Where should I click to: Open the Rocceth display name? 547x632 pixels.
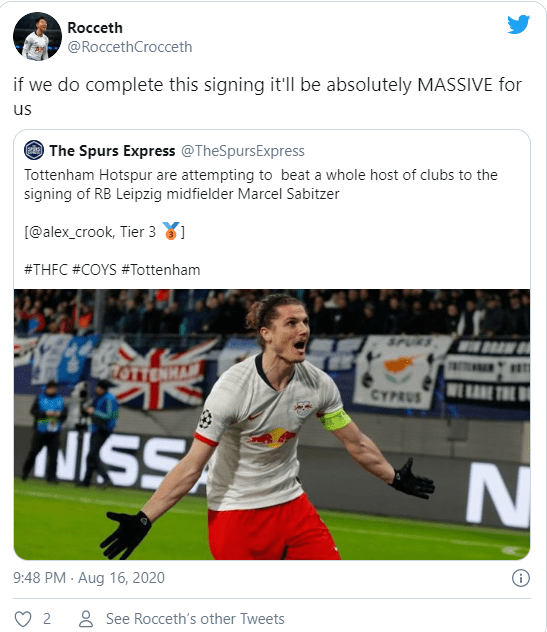pos(95,28)
